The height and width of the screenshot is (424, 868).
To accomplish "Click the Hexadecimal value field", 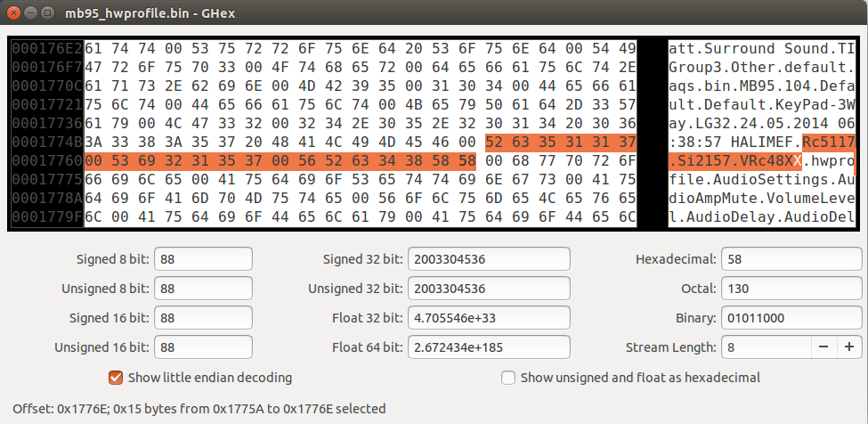I will (x=791, y=259).
